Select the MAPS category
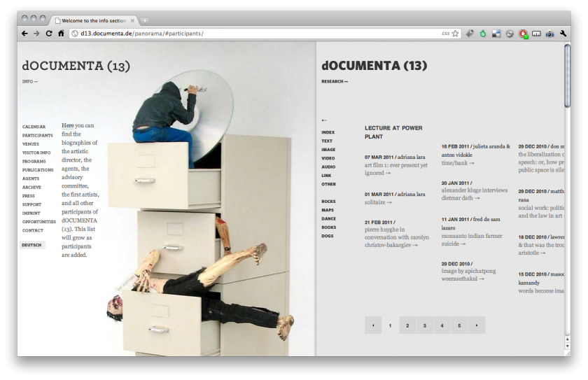 point(328,210)
